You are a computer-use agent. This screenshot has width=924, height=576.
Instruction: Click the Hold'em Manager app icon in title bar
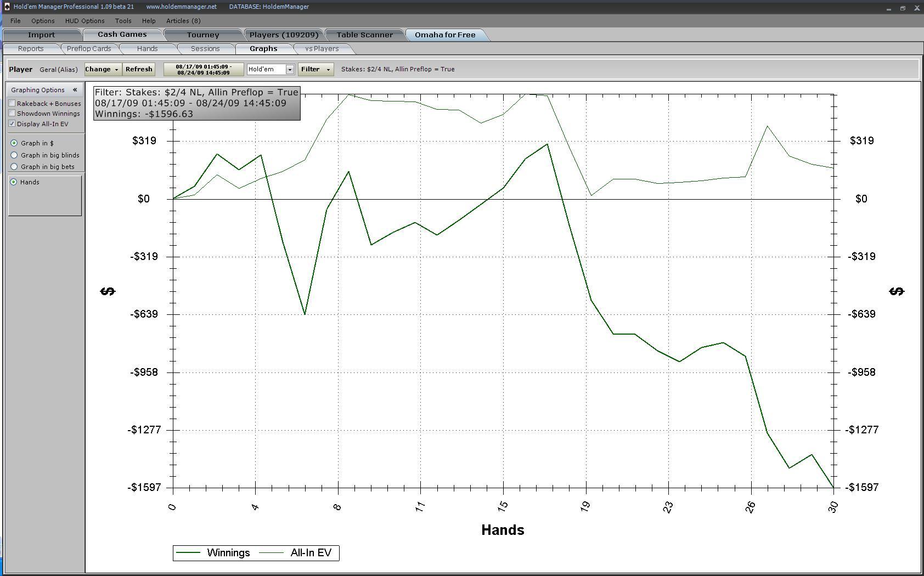tap(7, 7)
